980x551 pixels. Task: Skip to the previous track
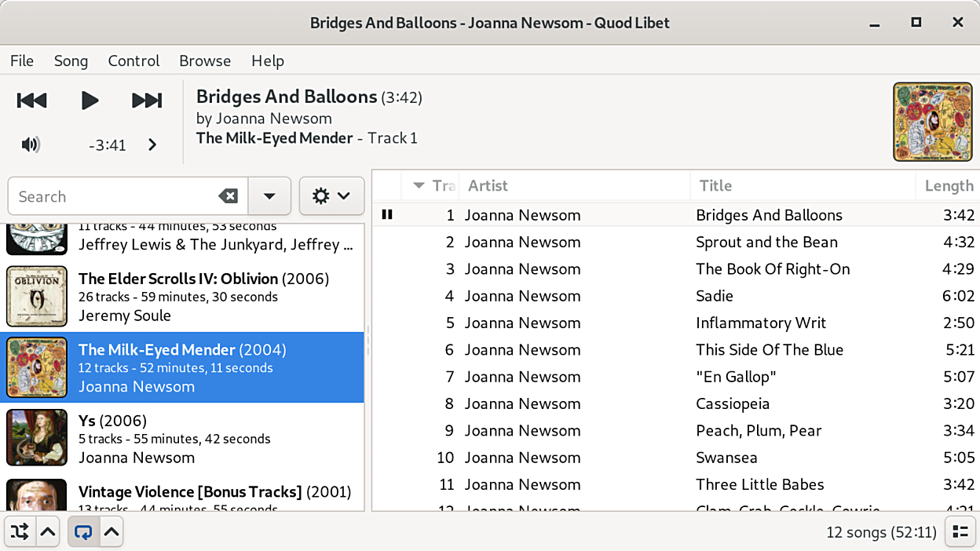click(x=32, y=100)
